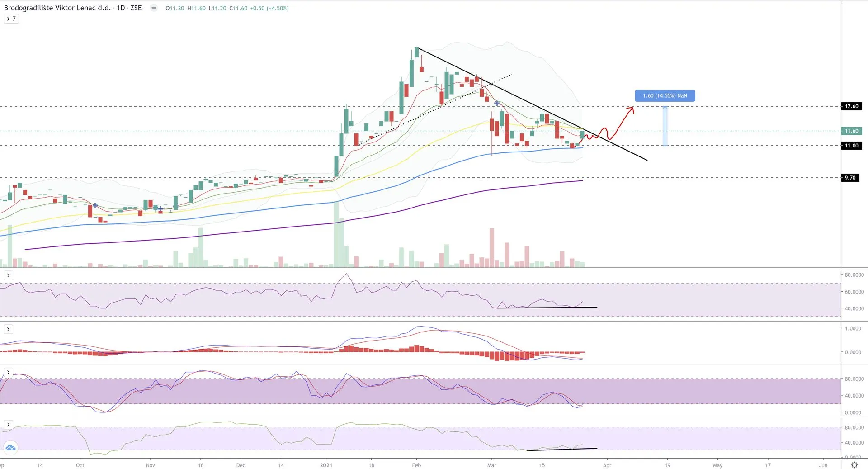The width and height of the screenshot is (868, 469).
Task: Click the Apr label on time axis
Action: (607, 465)
